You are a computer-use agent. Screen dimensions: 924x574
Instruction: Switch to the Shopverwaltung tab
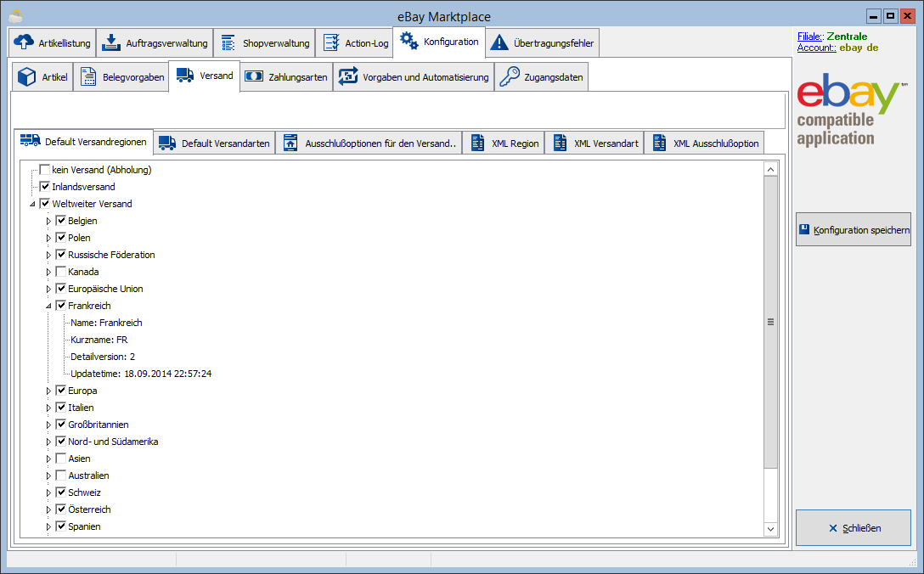click(x=265, y=42)
